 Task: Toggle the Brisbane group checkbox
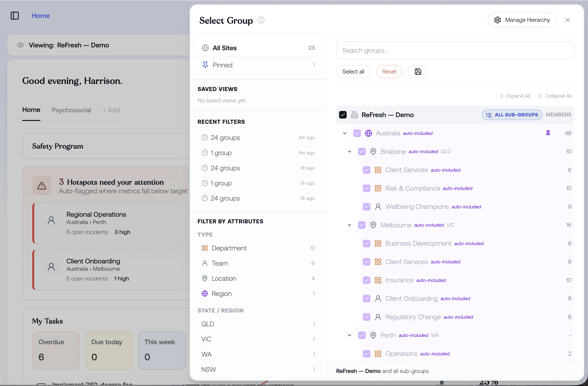pos(362,152)
